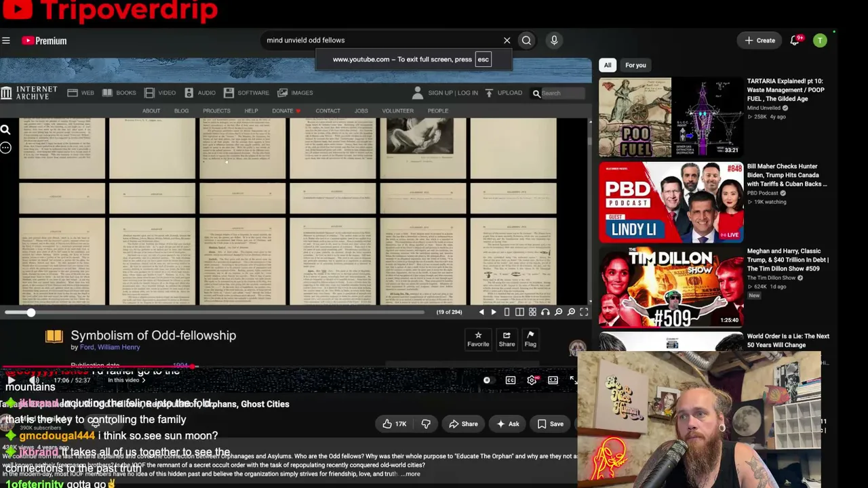This screenshot has width=868, height=488.
Task: Open the book reader search-inside magnifier
Action: click(5, 129)
